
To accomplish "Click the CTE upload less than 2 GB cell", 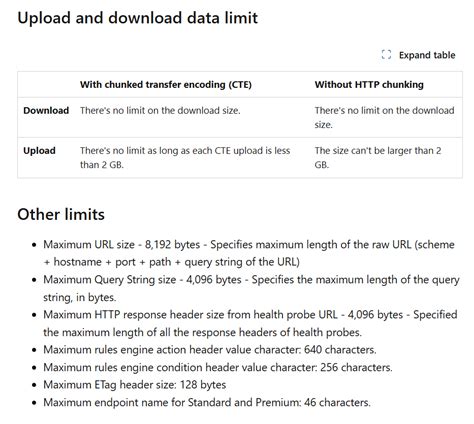I will tap(185, 157).
